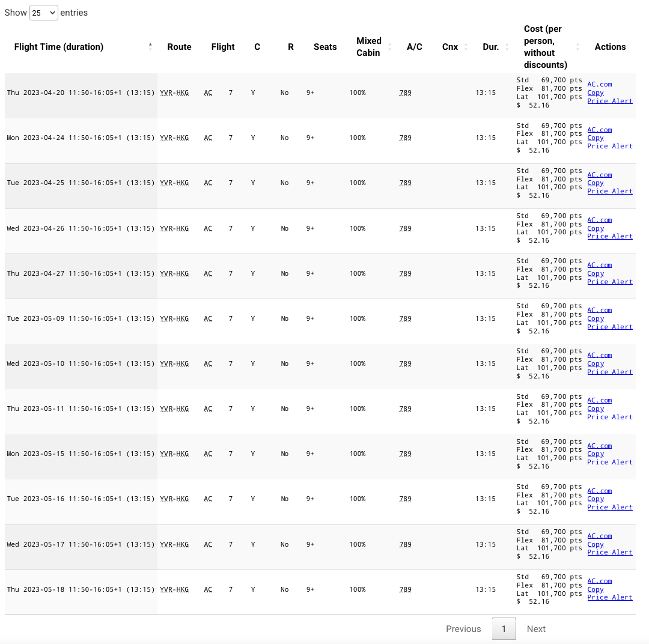Click YVR-HKG route in 2023-05-15 row
Image resolution: width=649 pixels, height=644 pixels.
tap(174, 454)
